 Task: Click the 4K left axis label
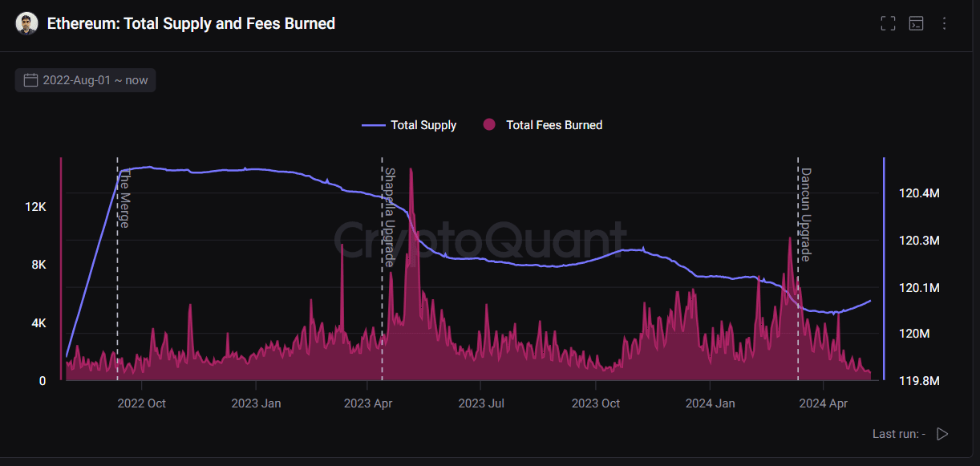coord(38,323)
